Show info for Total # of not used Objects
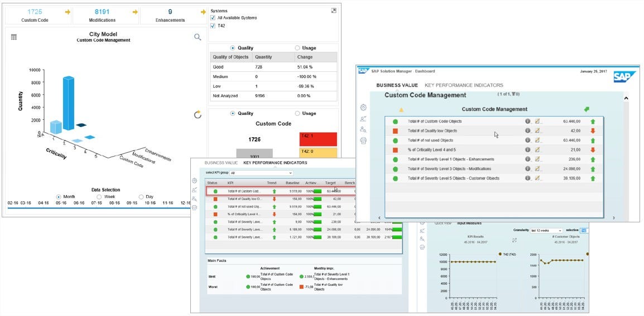This screenshot has height=316, width=644. (x=528, y=140)
